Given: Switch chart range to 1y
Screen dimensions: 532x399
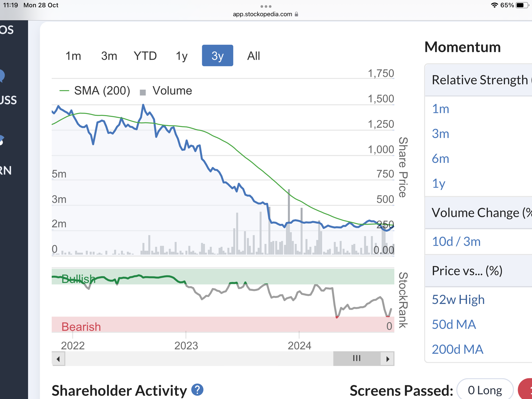Looking at the screenshot, I should [x=182, y=56].
